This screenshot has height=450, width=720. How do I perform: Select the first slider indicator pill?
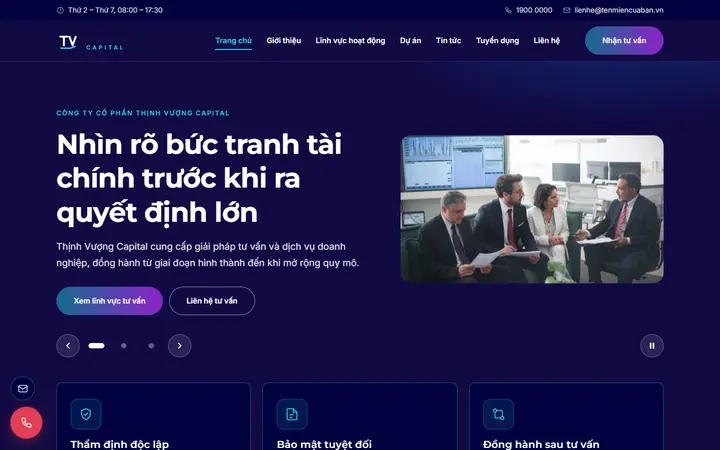point(96,346)
